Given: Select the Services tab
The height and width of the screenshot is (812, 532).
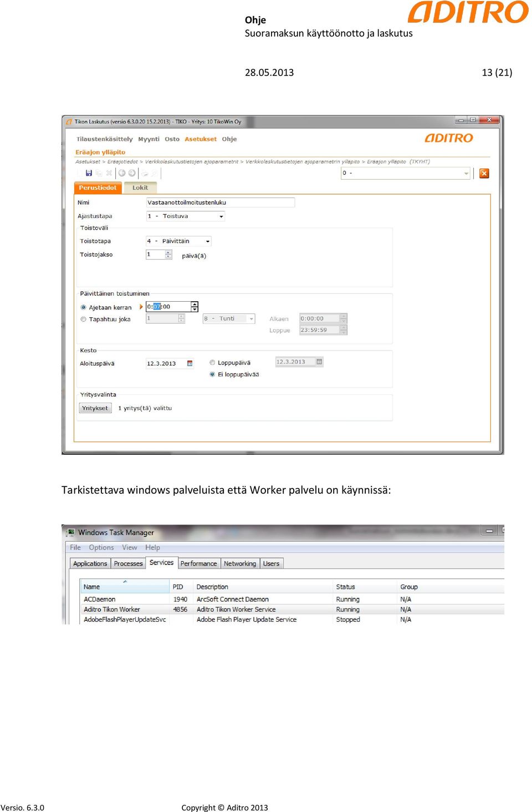Looking at the screenshot, I should (x=162, y=562).
